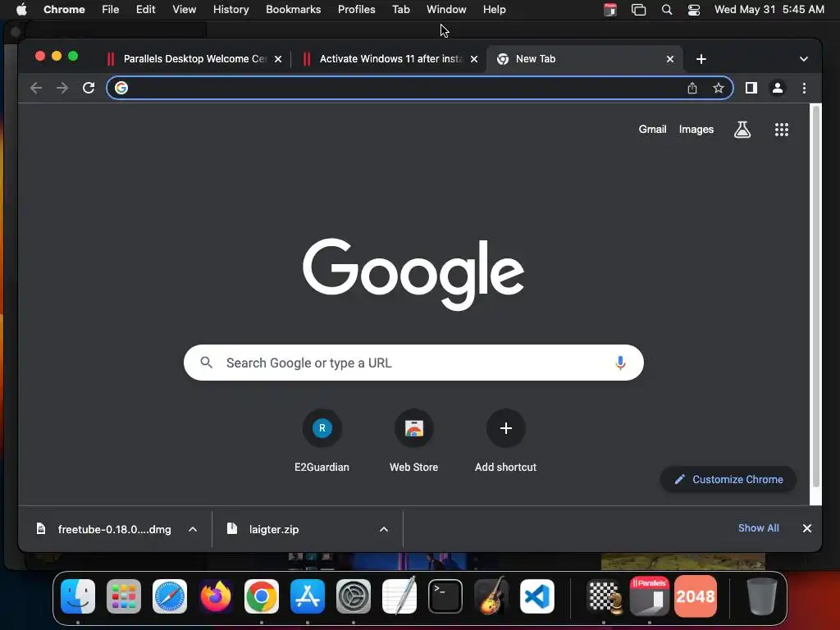Viewport: 840px width, 630px height.
Task: Open the Help menu
Action: click(494, 9)
